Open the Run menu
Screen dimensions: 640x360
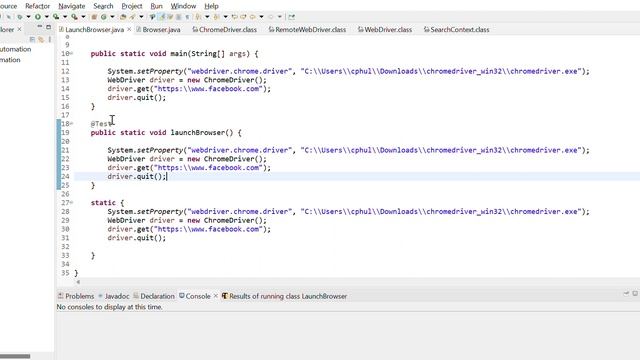coord(156,6)
